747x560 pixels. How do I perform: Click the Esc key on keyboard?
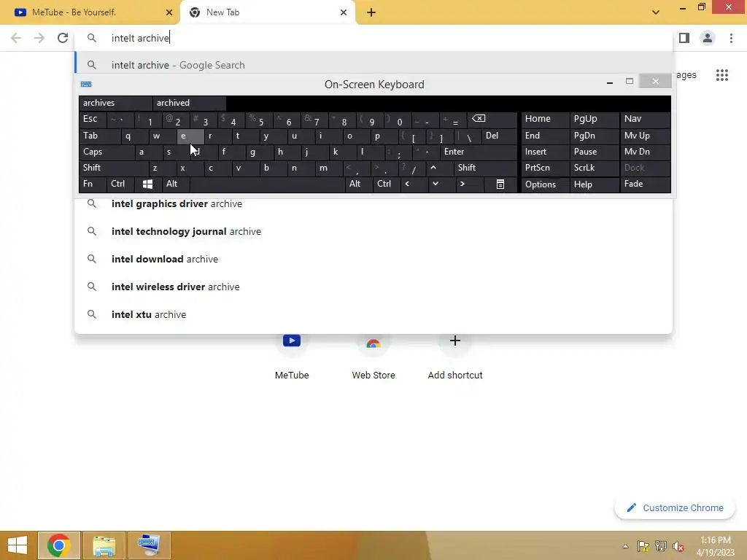(x=93, y=119)
